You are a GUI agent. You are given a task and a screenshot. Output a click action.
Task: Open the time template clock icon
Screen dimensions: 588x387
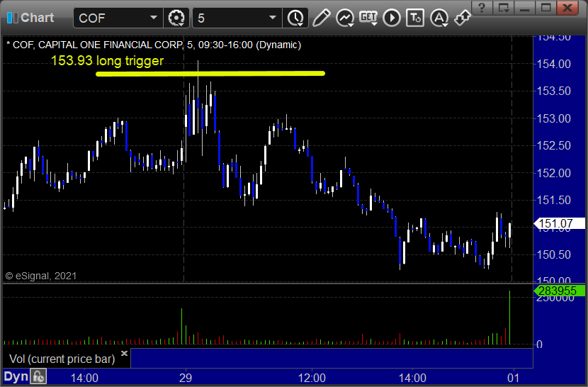295,18
